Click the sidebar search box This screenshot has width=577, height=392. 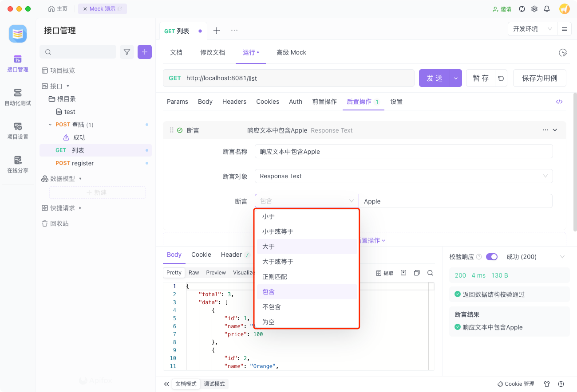pos(78,52)
